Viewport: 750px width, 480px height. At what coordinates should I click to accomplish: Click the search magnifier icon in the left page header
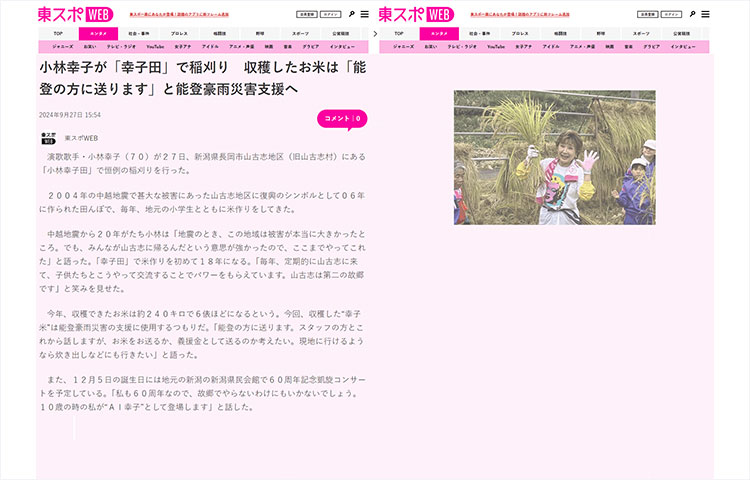pos(351,14)
